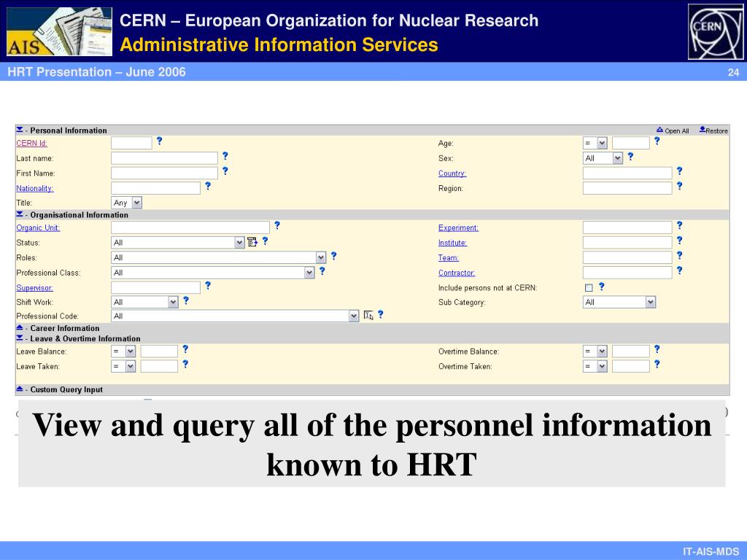
Task: Click the Restore button
Action: [713, 131]
